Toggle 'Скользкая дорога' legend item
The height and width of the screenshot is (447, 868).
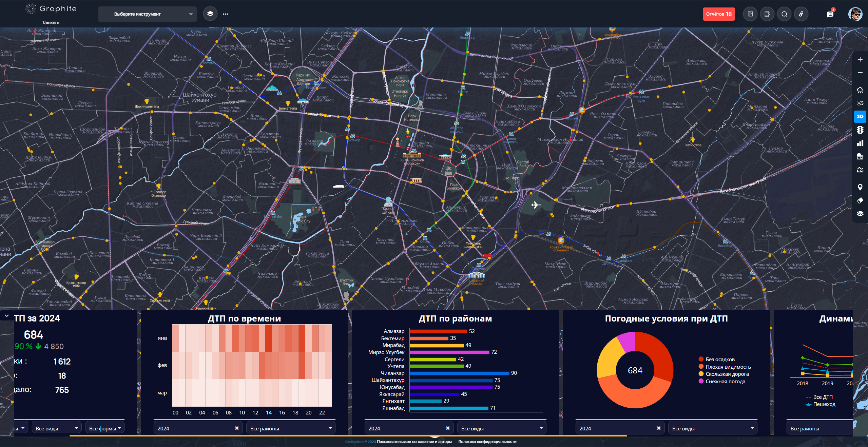724,374
